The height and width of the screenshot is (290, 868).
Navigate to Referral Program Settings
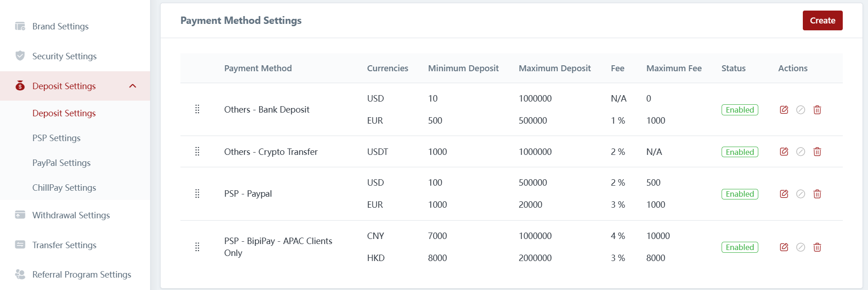point(81,274)
